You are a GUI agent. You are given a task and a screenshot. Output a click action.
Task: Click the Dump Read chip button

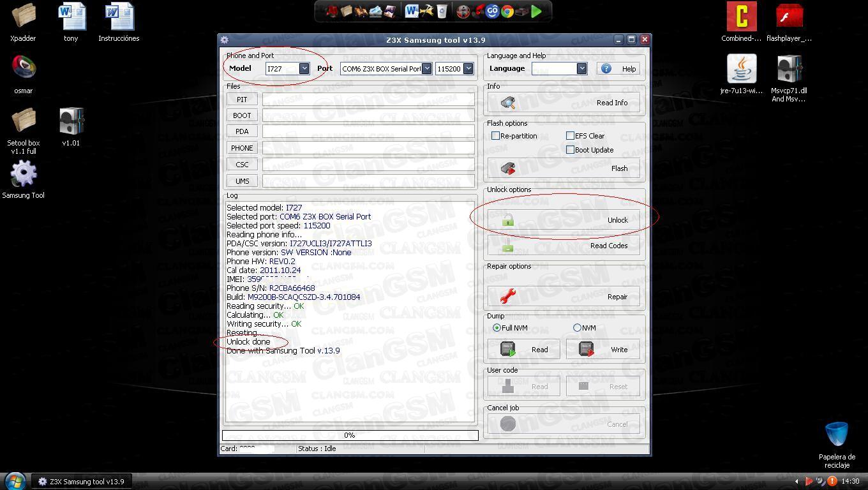pos(524,350)
